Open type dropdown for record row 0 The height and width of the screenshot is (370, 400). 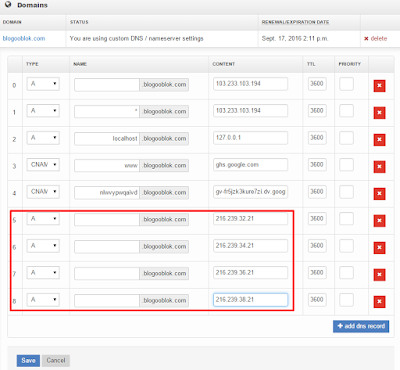click(43, 84)
